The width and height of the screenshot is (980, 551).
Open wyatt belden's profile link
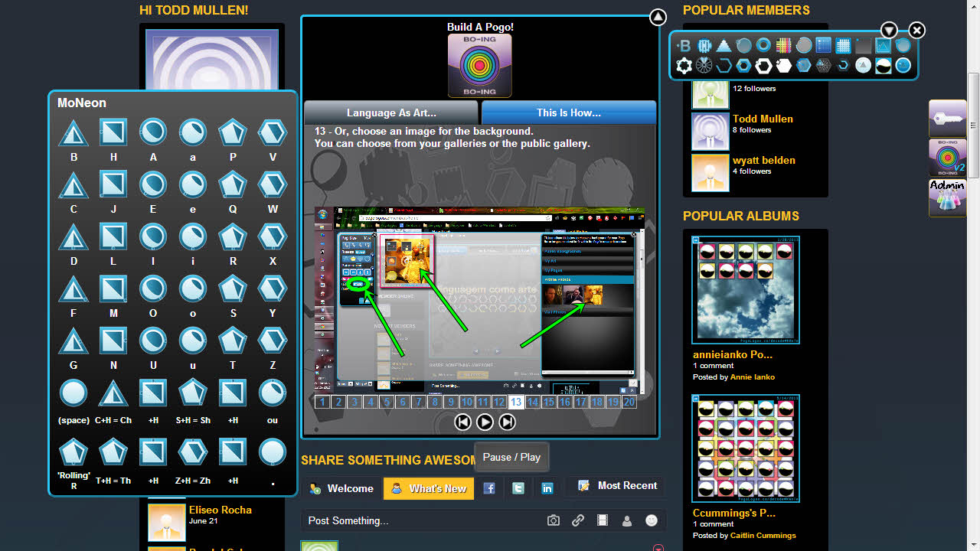[x=763, y=160]
